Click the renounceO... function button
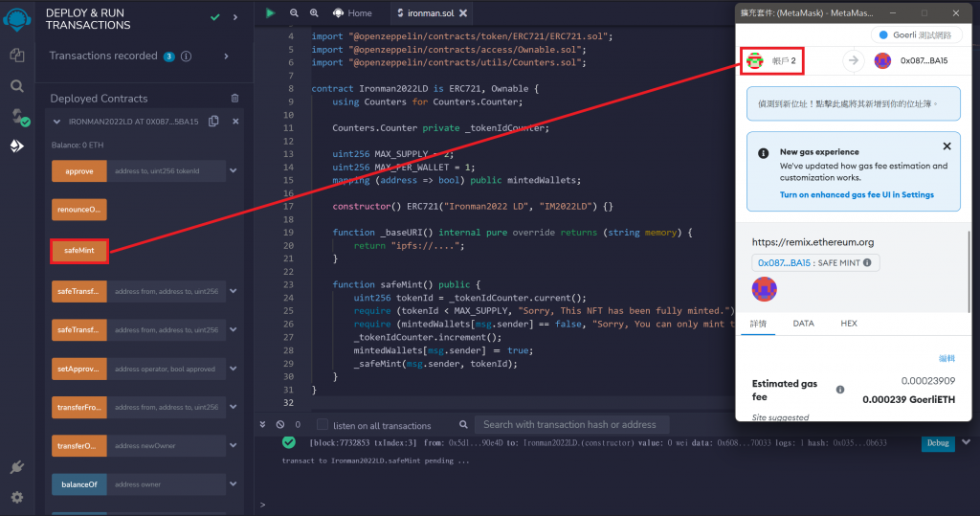Screen dimensions: 980x516 pos(79,210)
